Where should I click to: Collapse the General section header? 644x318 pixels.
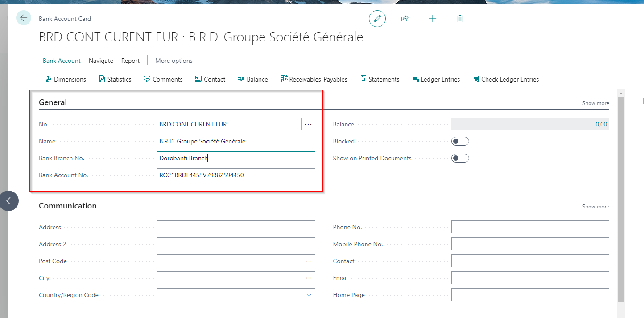(53, 102)
